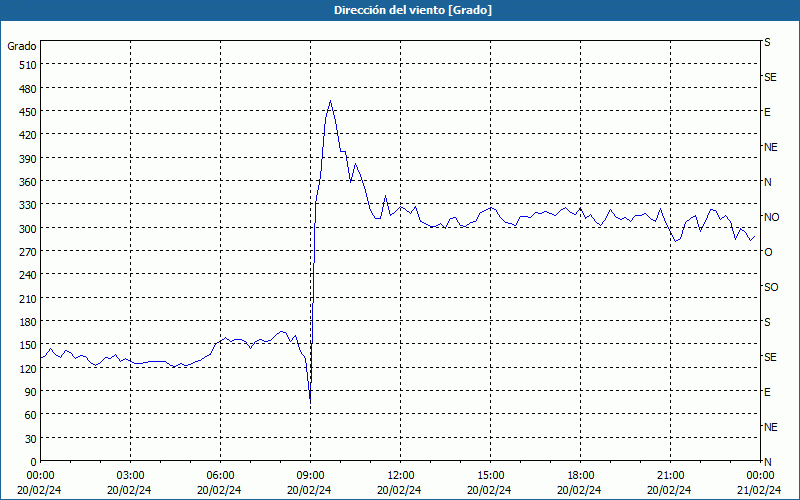Click the 60 degree axis value

31,415
